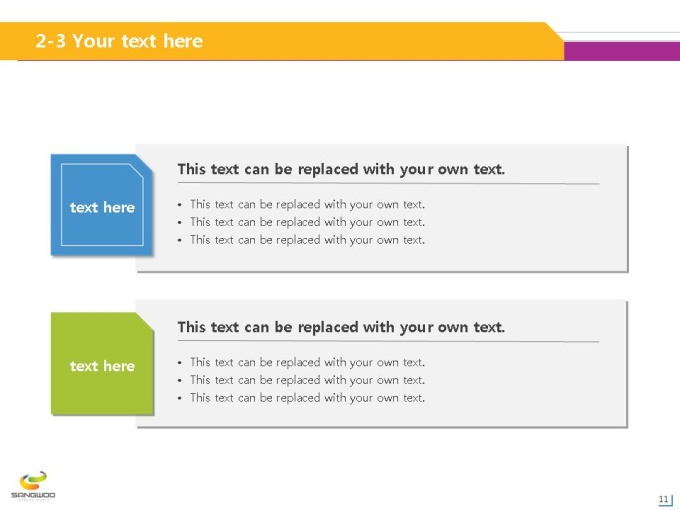Click the folded corner of the green box
This screenshot has width=680, height=510.
tap(146, 321)
